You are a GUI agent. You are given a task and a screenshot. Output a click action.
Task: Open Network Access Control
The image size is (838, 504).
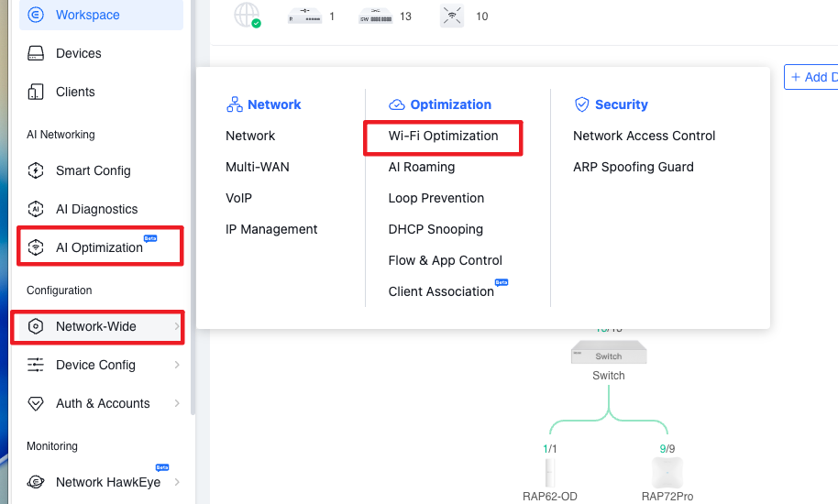coord(644,136)
